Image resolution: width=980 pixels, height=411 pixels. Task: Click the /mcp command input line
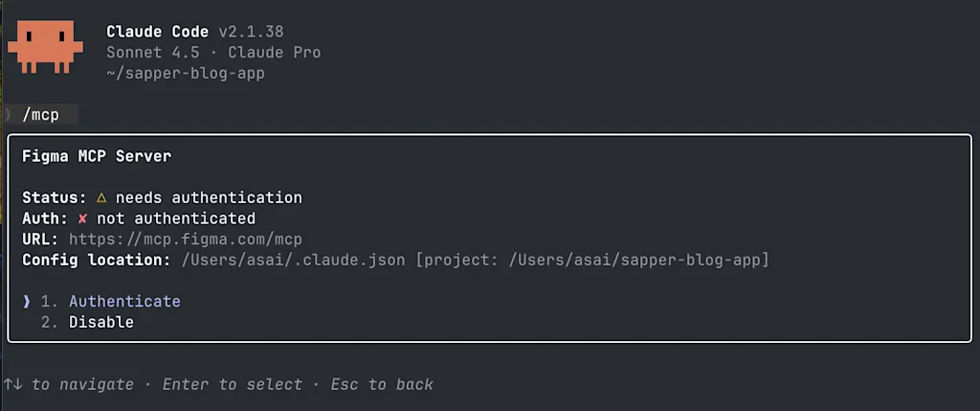pyautogui.click(x=40, y=115)
